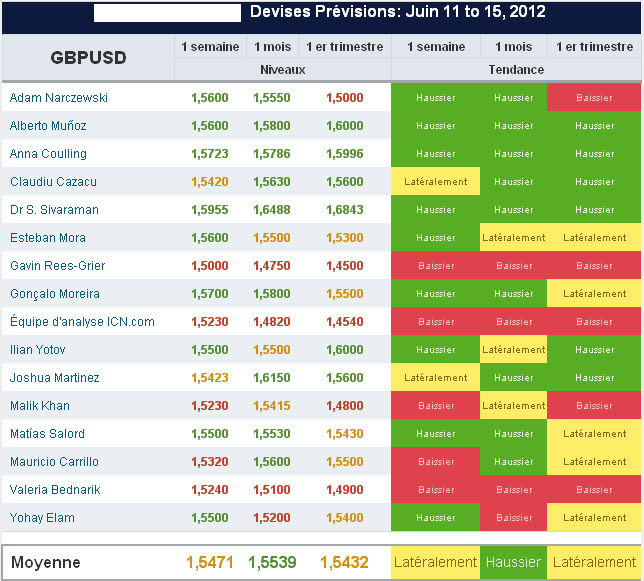Click Valeria Bednarik's 1,4900 level
Screen dimensions: 644x581
click(345, 489)
